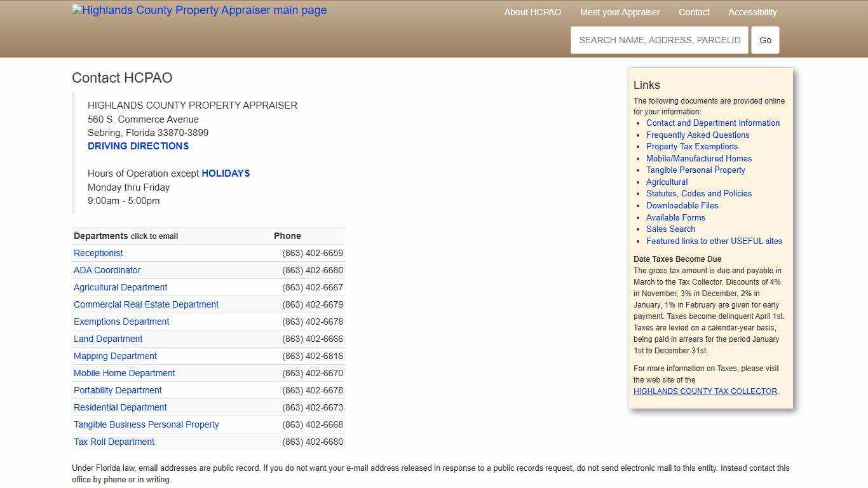
Task: View Tangible Personal Property details
Action: coord(696,170)
